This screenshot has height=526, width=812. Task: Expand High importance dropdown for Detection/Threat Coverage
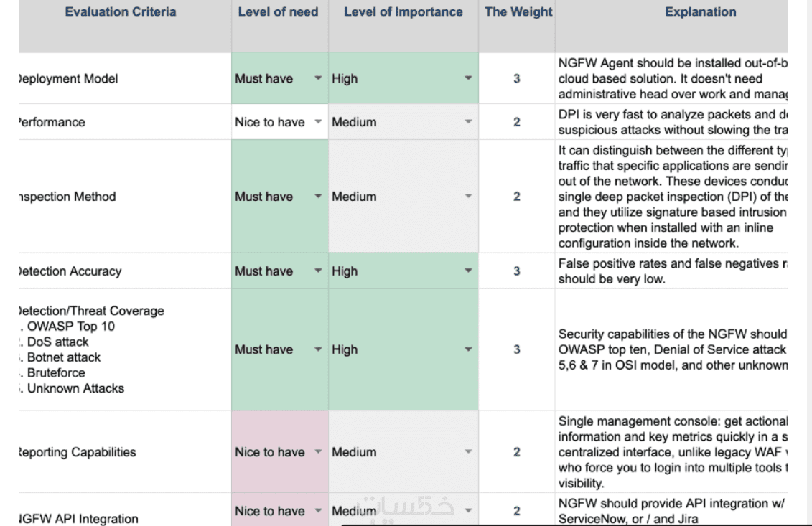coord(469,349)
